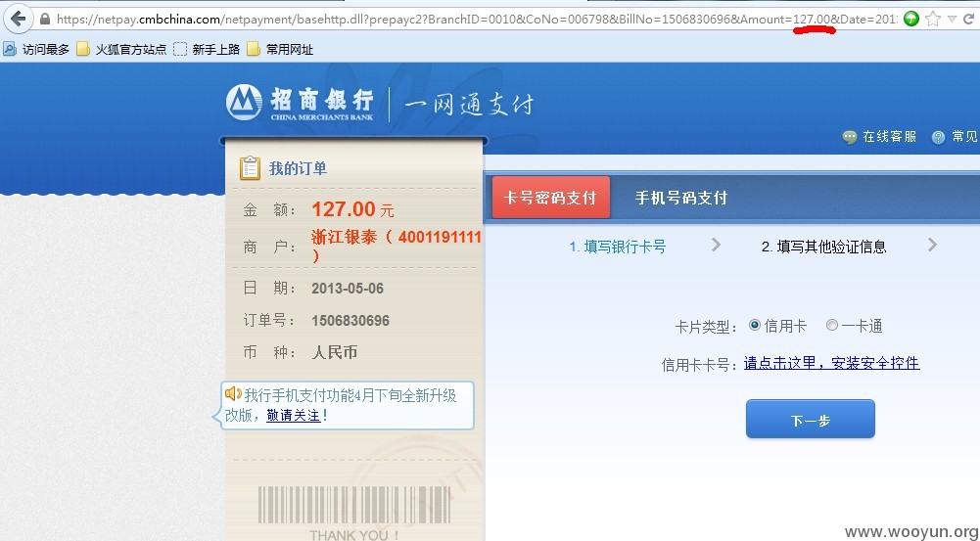Click the barcode on the order receipt
Screen dimensions: 980x541
click(354, 505)
